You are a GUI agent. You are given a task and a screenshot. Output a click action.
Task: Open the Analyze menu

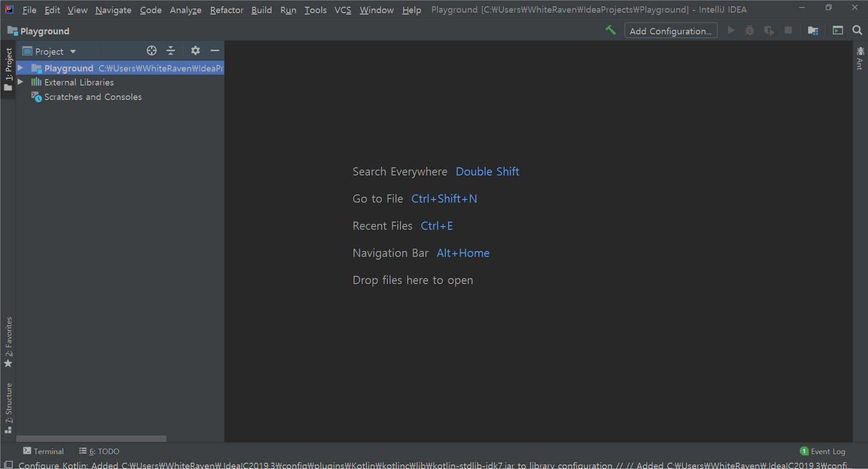pos(185,9)
